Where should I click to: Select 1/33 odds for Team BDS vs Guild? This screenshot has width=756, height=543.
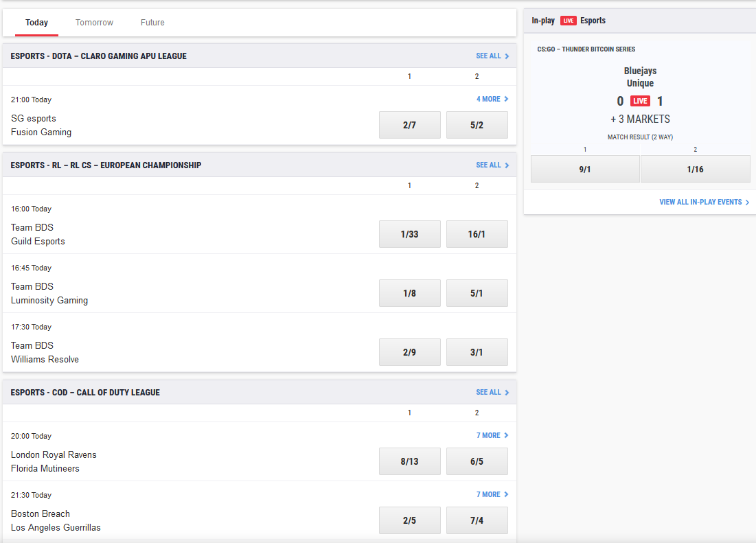coord(409,234)
